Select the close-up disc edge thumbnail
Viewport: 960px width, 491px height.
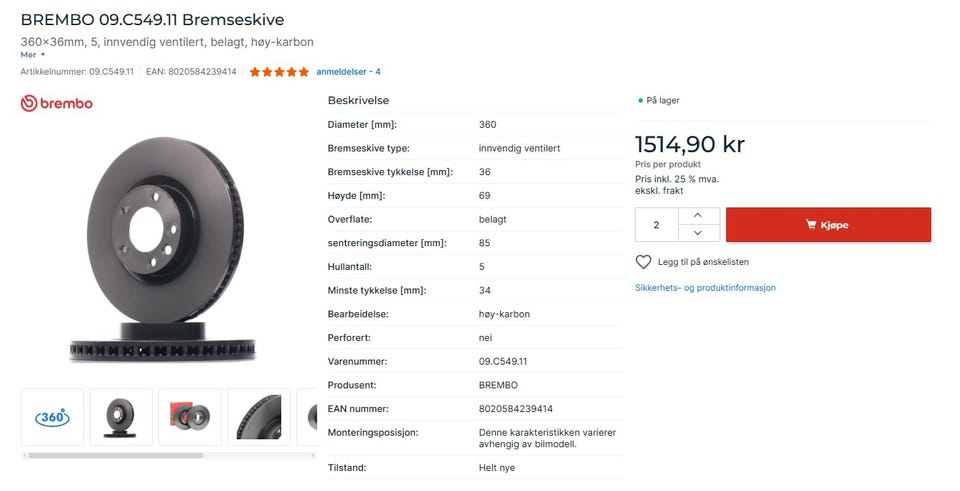coord(259,417)
